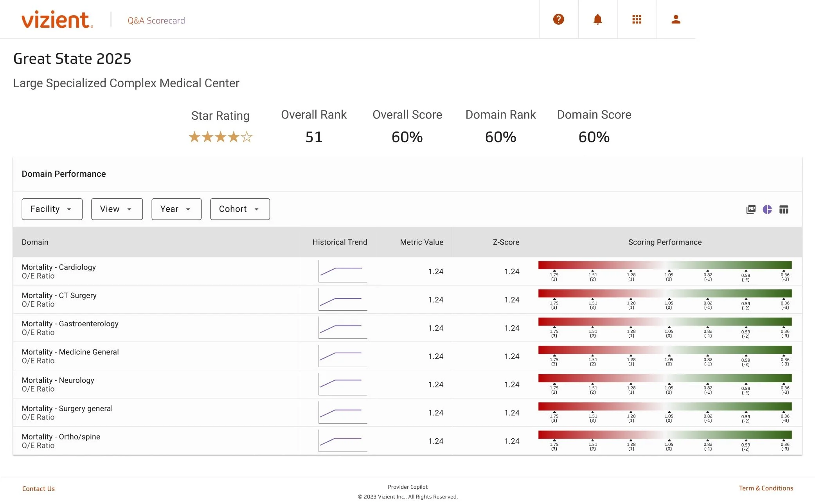
Task: Export the scorecard as PDF
Action: pyautogui.click(x=751, y=210)
